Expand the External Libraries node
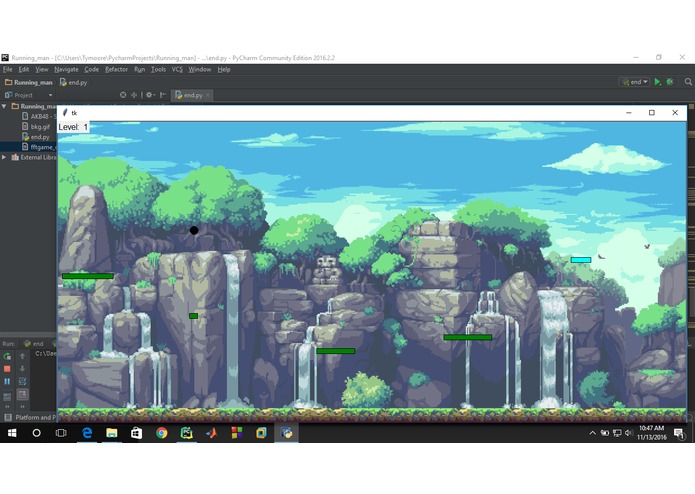The width and height of the screenshot is (695, 494). pos(4,157)
